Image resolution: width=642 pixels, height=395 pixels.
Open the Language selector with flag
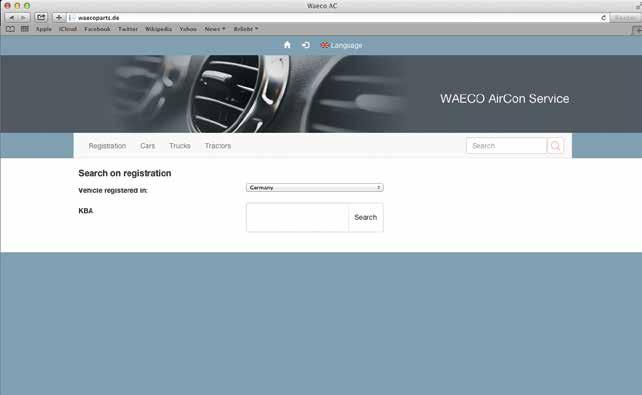click(341, 45)
